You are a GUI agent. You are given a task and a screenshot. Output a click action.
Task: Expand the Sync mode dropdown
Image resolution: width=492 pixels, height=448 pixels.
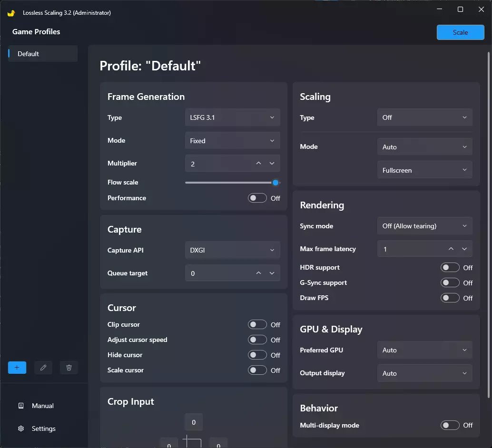424,226
